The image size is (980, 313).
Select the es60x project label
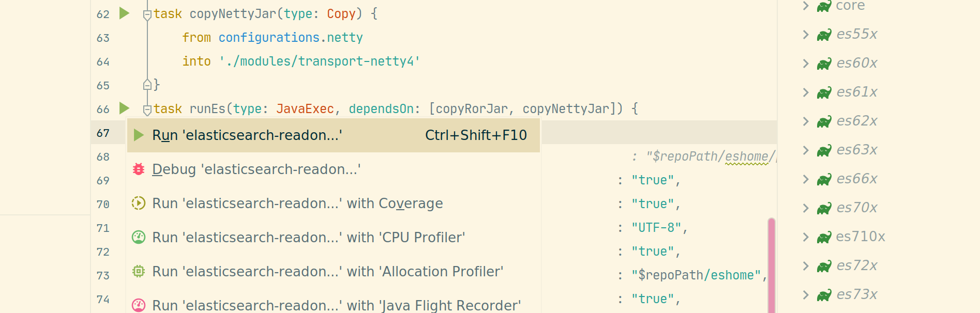(x=857, y=63)
